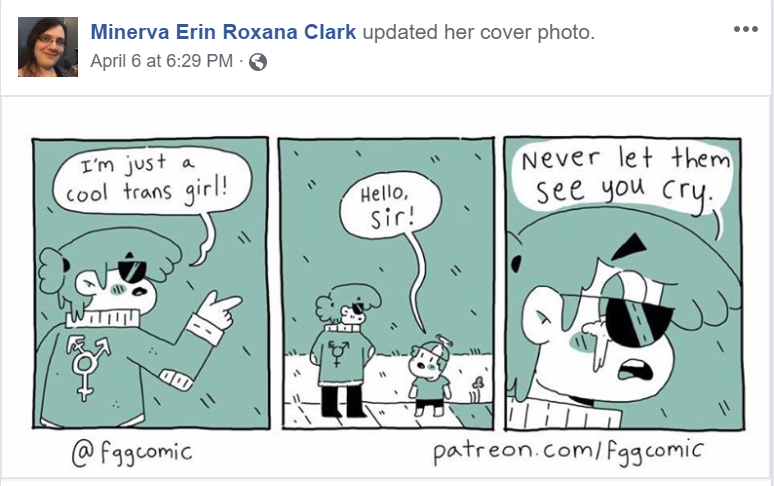774x486 pixels.
Task: Click the black triangle eyebrow in the third panel
Action: tap(629, 247)
